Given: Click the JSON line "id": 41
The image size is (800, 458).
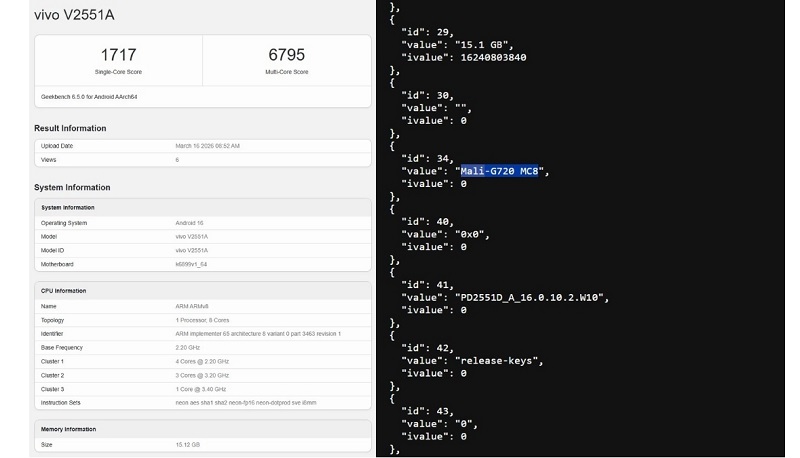Looking at the screenshot, I should point(427,285).
